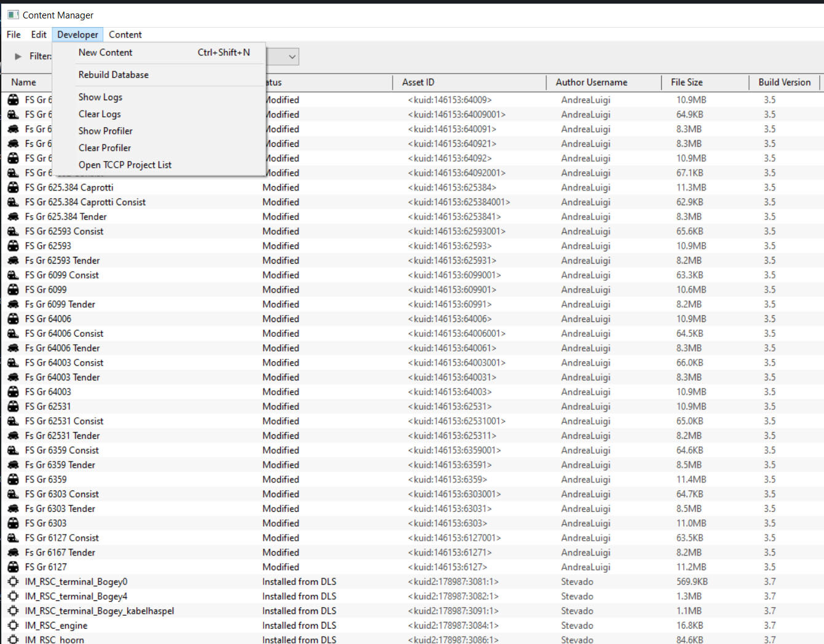This screenshot has height=644, width=824.
Task: Click file size 569.9KB cell
Action: pos(692,582)
